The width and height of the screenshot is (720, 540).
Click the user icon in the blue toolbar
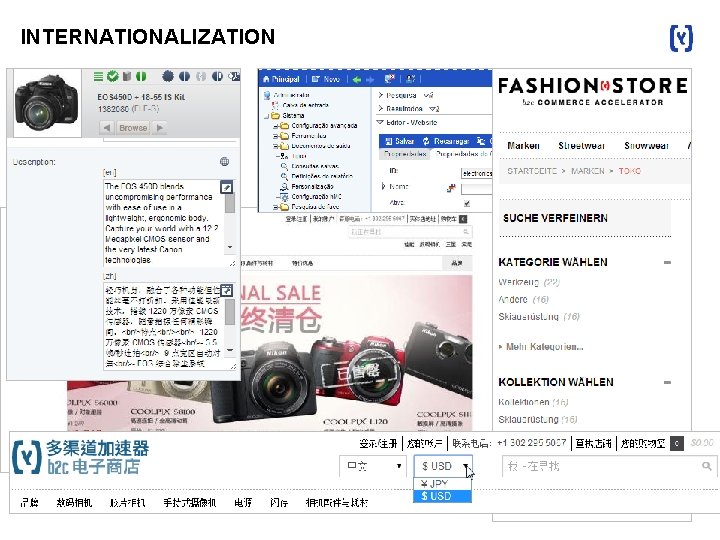pyautogui.click(x=411, y=79)
